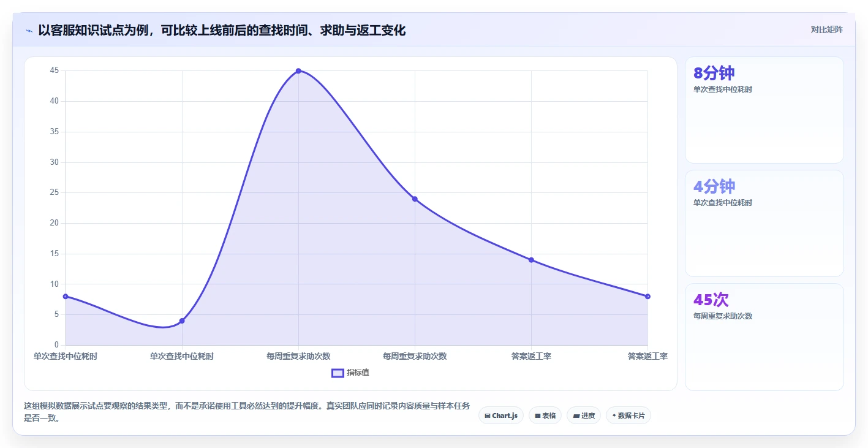Select the peak data point at value 45
This screenshot has width=868, height=448.
[298, 71]
